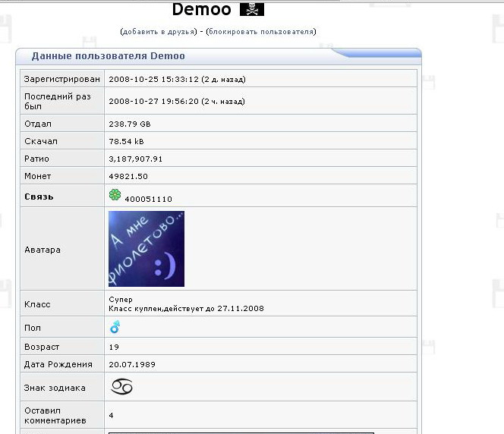This screenshot has width=504, height=434.
Task: Click the pirate skull flag icon beside Demoo
Action: (252, 9)
